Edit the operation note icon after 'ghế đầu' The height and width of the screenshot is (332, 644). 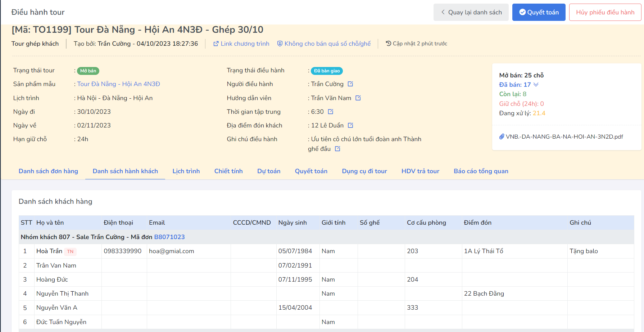[x=337, y=149]
